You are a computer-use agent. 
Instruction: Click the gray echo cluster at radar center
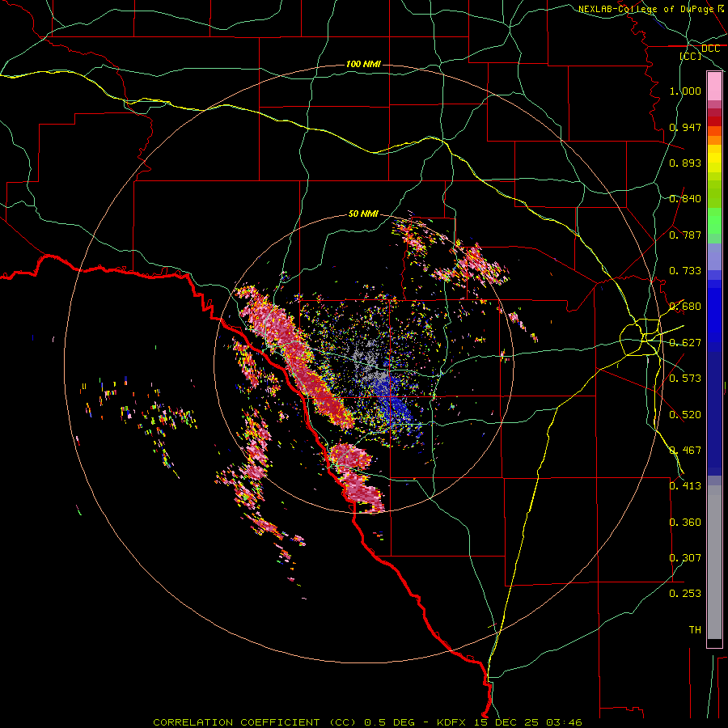click(370, 360)
